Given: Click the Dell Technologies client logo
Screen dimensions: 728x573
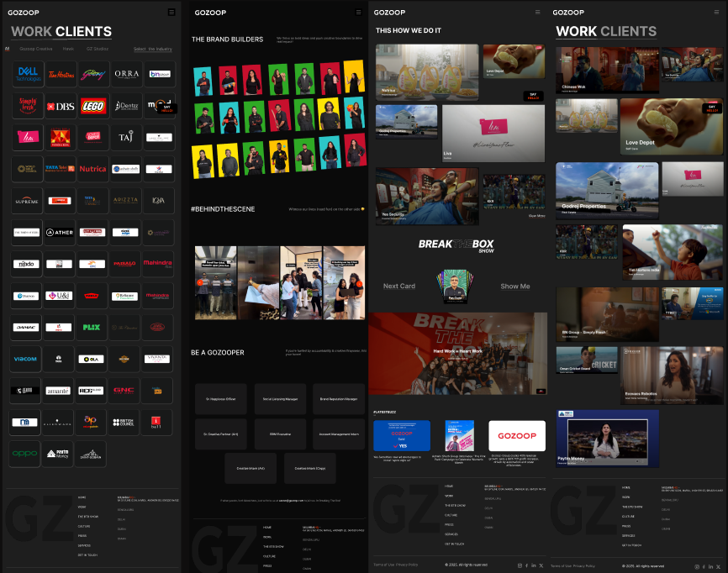Looking at the screenshot, I should click(x=26, y=74).
